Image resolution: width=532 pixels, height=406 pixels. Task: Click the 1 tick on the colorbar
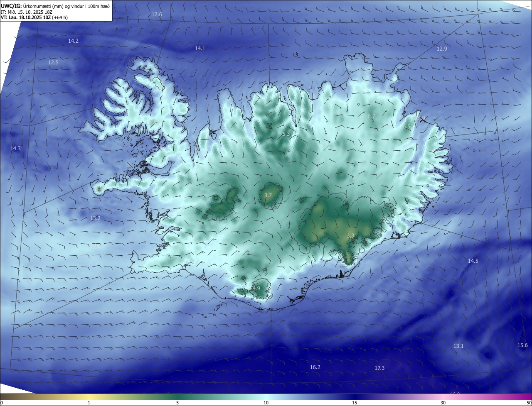coord(89,403)
